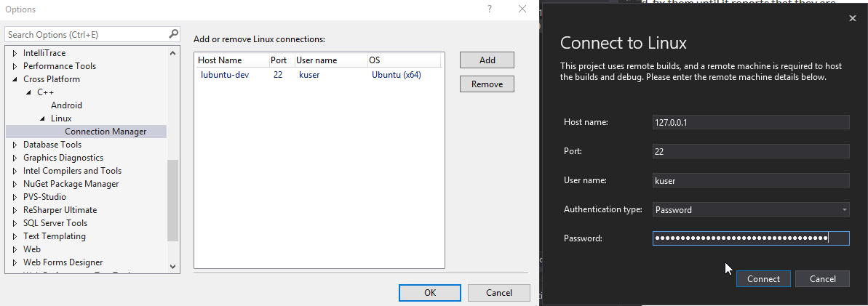Click the Password input field
Image resolution: width=868 pixels, height=306 pixels.
(x=750, y=238)
